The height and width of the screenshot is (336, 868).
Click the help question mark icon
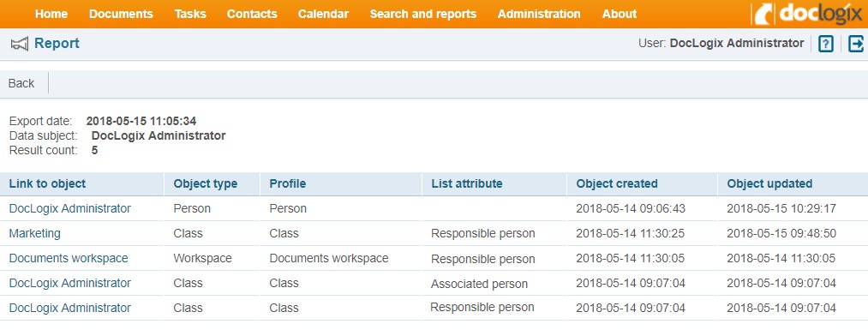point(825,44)
